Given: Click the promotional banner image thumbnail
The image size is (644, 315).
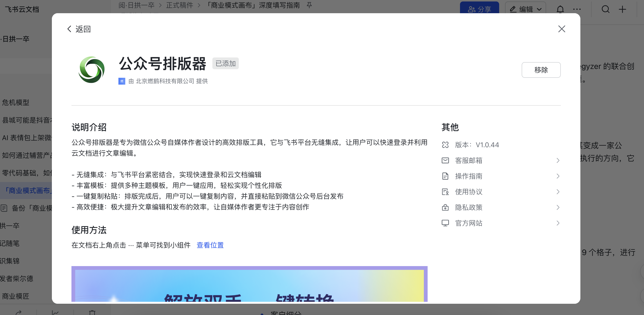Looking at the screenshot, I should coord(249,284).
